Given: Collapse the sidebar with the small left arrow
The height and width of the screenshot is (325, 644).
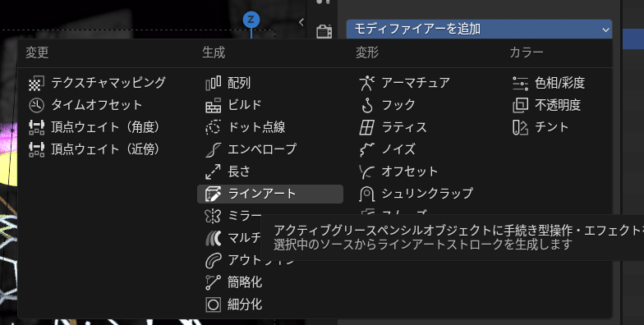Looking at the screenshot, I should click(x=301, y=22).
